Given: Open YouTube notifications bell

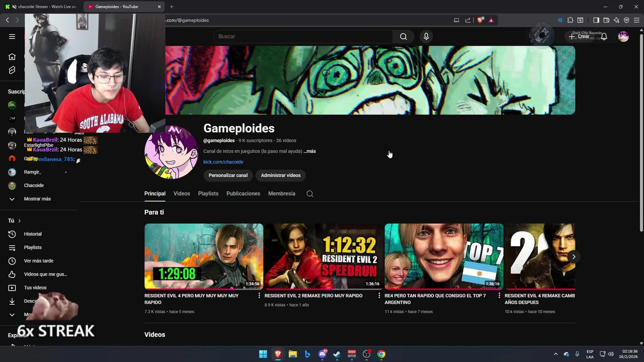Looking at the screenshot, I should click(x=604, y=36).
